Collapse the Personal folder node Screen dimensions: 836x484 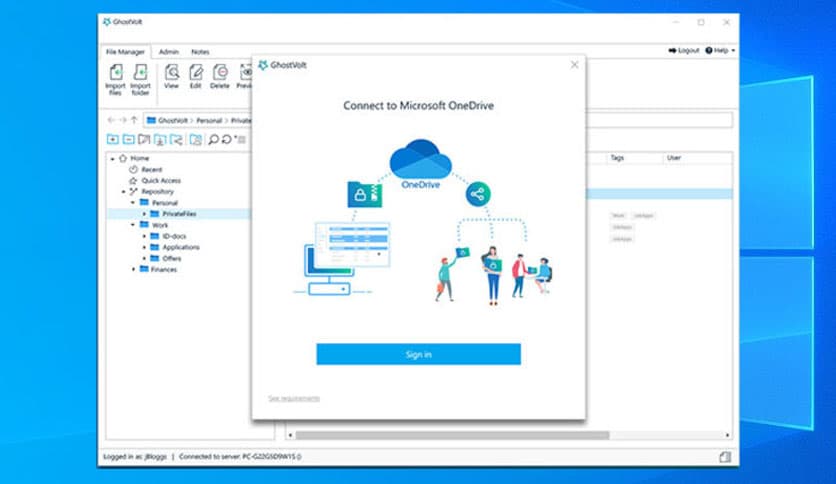[133, 203]
